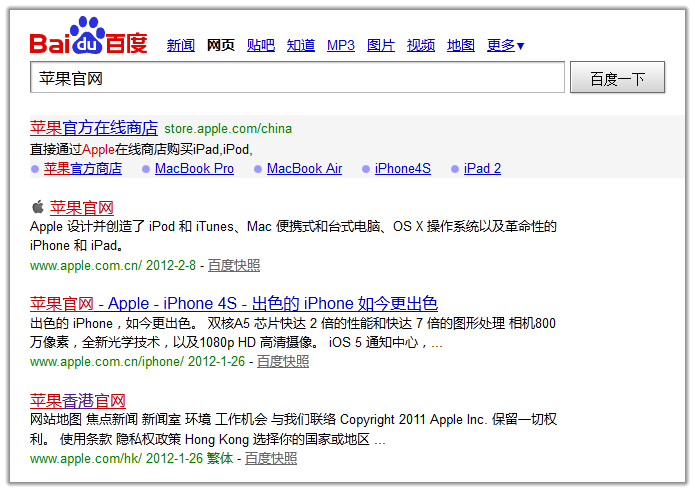Screen dimensions: 695x492
Task: Click the iPad 2 sublink
Action: (482, 169)
